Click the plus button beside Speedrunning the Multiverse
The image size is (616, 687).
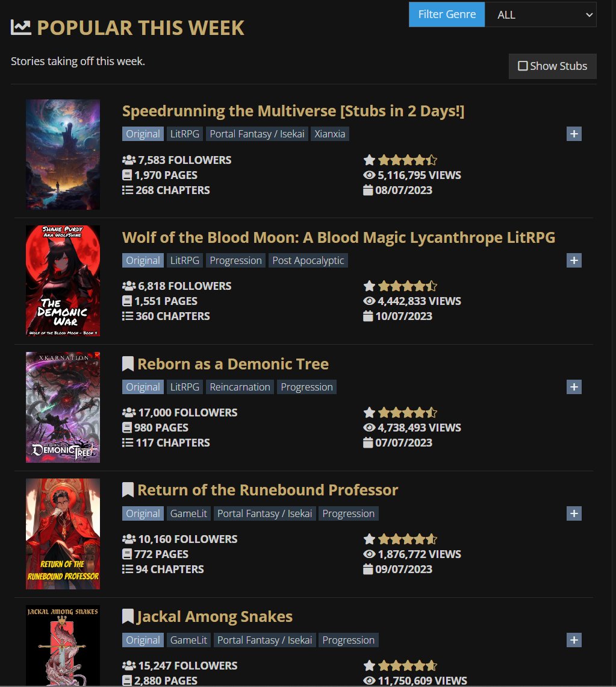pyautogui.click(x=573, y=134)
